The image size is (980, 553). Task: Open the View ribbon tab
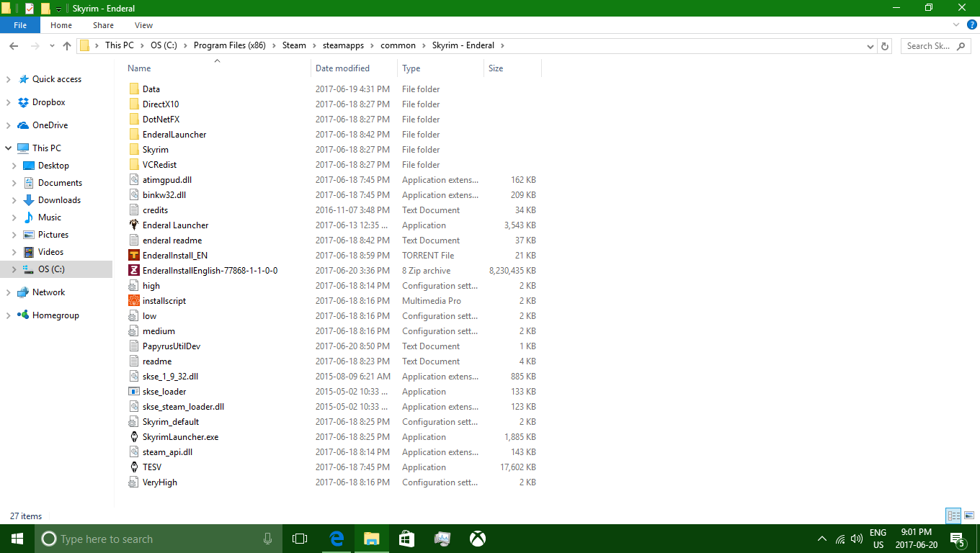point(143,25)
